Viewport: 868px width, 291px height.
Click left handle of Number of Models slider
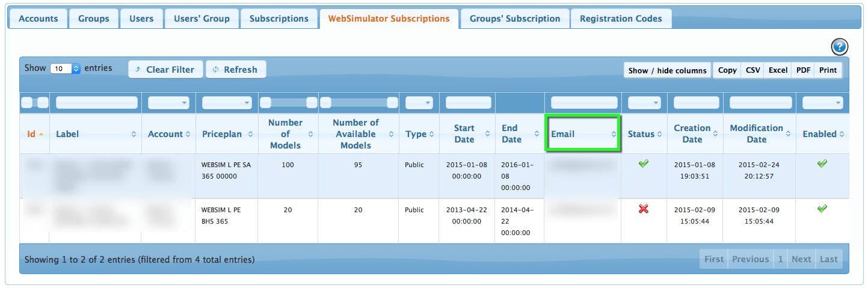pos(265,103)
